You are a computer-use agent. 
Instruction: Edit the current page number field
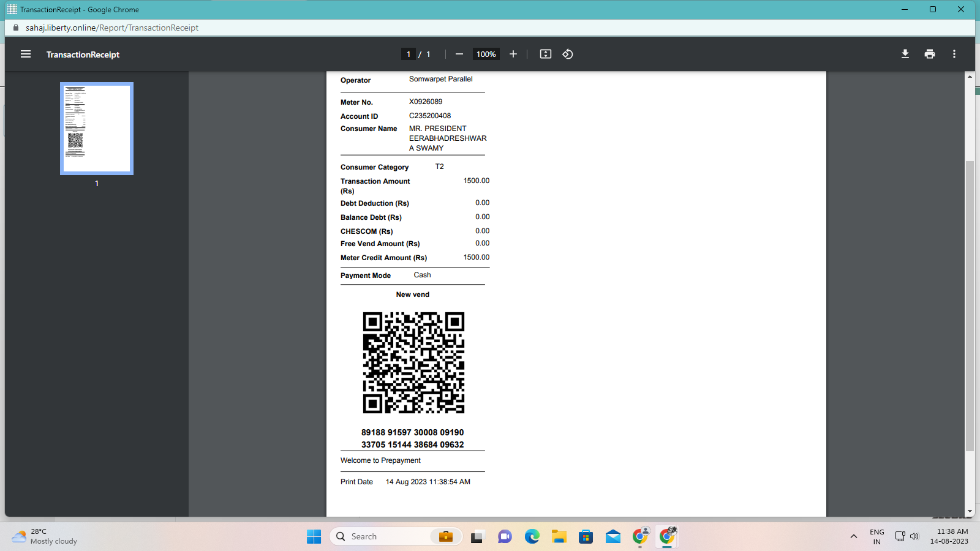click(409, 54)
